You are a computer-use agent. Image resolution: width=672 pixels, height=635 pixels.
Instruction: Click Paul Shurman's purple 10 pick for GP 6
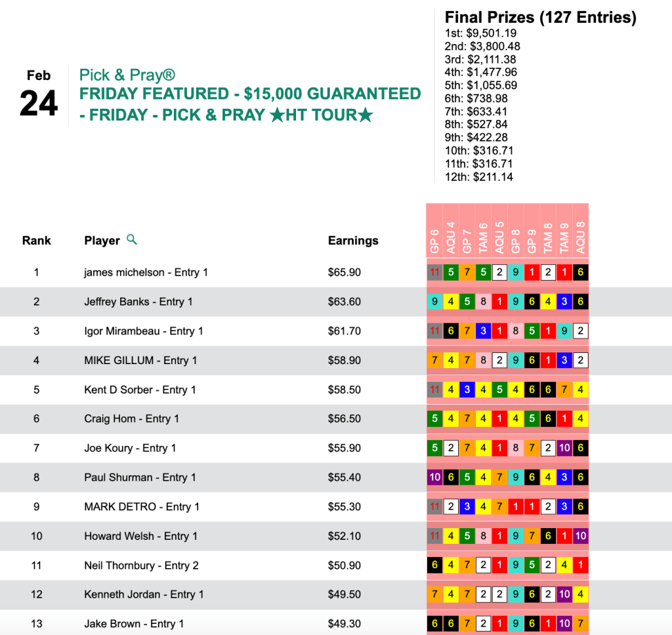click(x=434, y=477)
